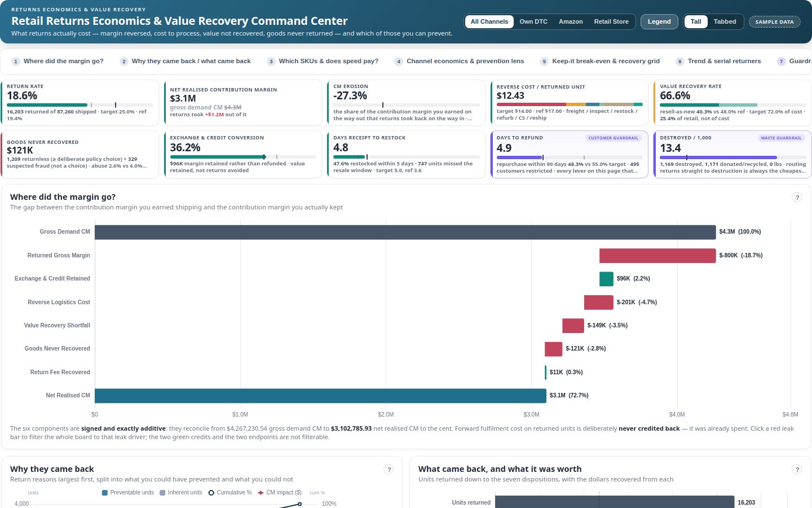Toggle Preventable units legend swatch
The height and width of the screenshot is (508, 812).
(105, 493)
